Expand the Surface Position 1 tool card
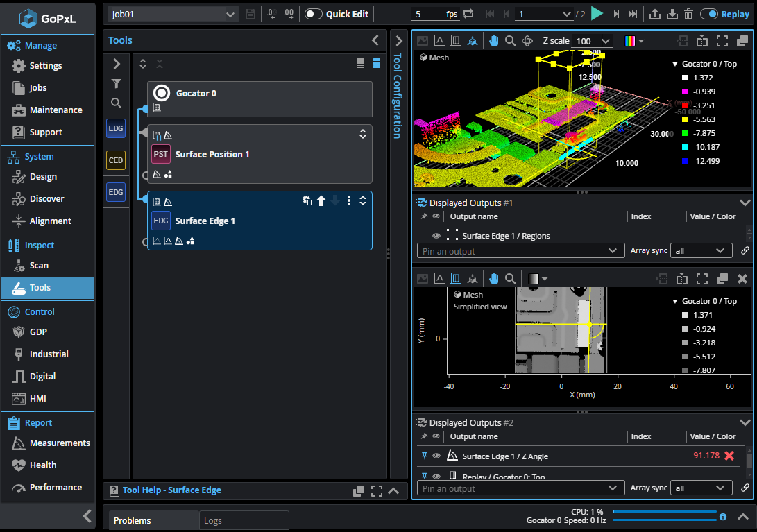 click(362, 135)
